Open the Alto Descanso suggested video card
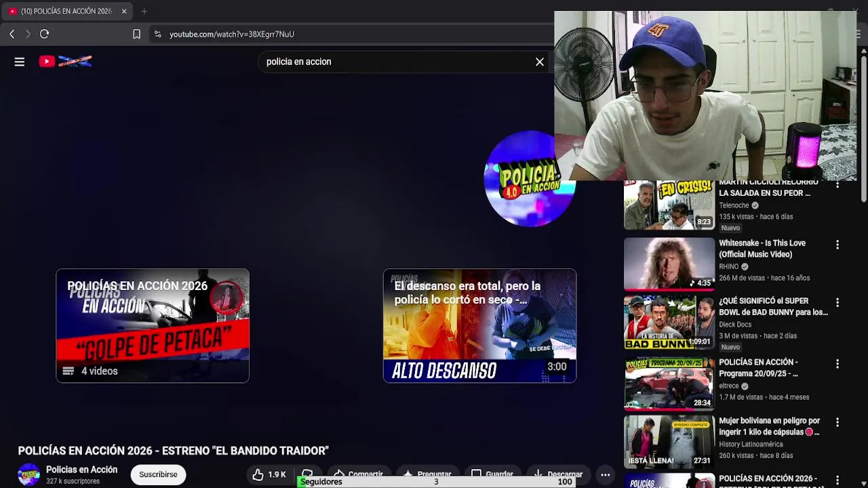Screen dimensions: 868x488 pos(479,326)
